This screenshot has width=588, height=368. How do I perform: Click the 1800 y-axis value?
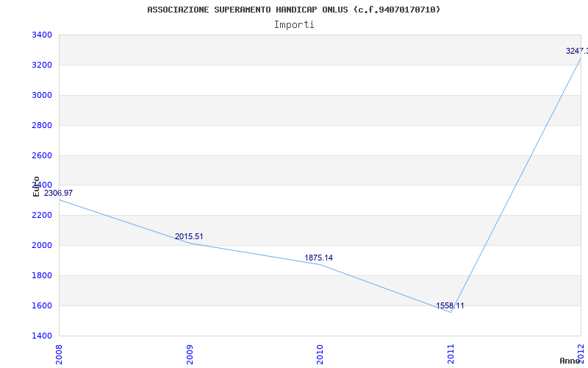click(42, 275)
